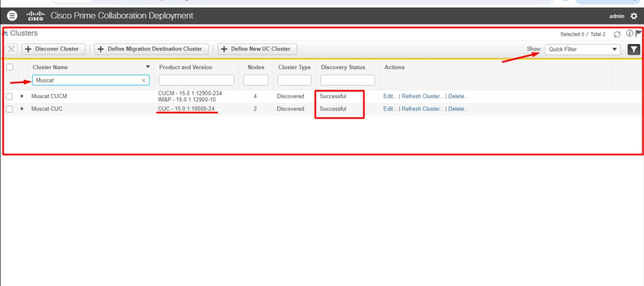This screenshot has width=644, height=286.
Task: Clear the Cluster Name filter text
Action: (x=143, y=80)
